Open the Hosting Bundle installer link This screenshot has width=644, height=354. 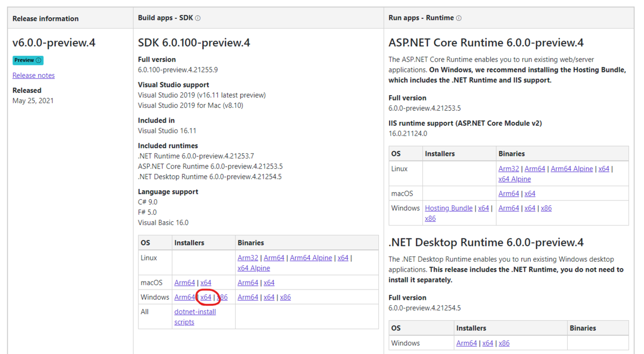tap(449, 208)
